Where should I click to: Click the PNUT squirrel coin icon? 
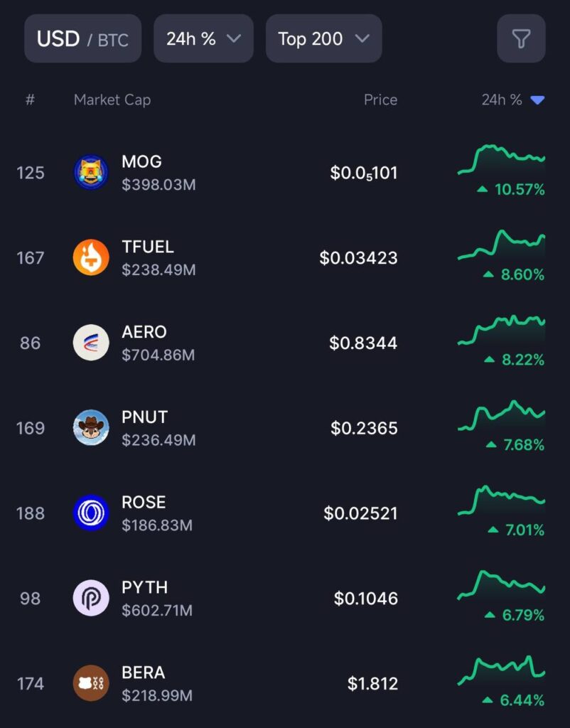(91, 428)
